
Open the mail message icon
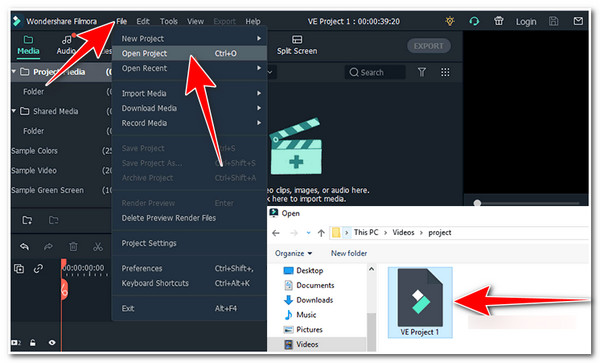(x=578, y=21)
